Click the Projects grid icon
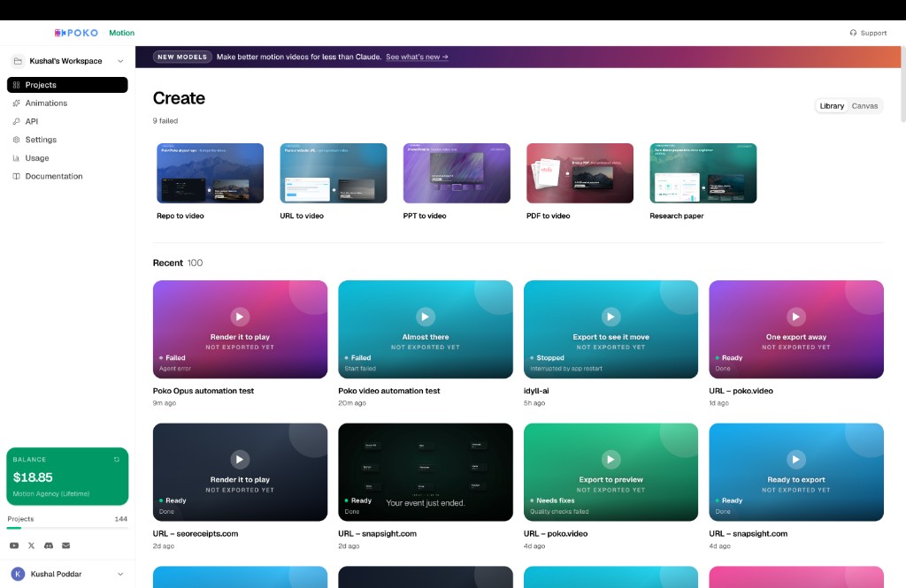 (x=16, y=85)
